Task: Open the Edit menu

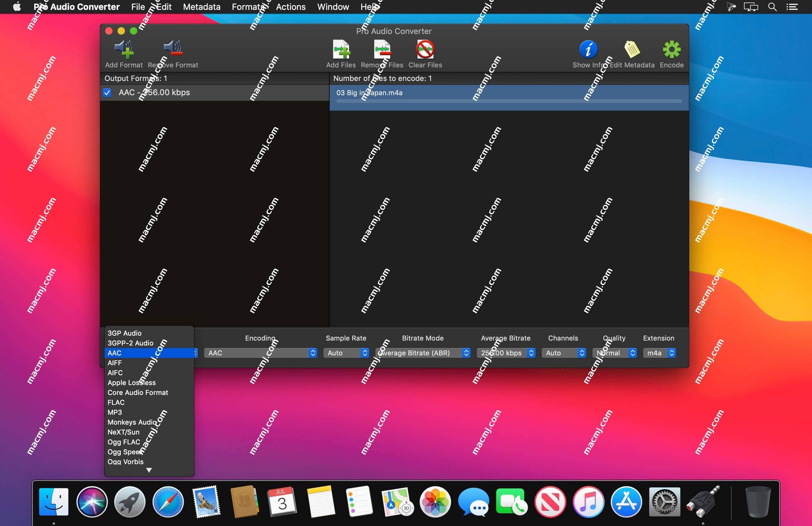Action: (x=164, y=7)
